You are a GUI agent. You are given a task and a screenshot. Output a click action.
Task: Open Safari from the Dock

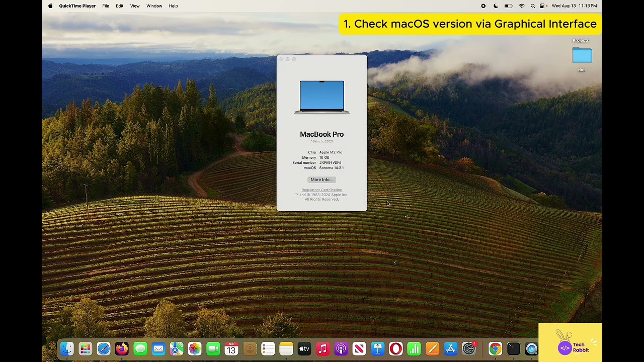click(104, 348)
